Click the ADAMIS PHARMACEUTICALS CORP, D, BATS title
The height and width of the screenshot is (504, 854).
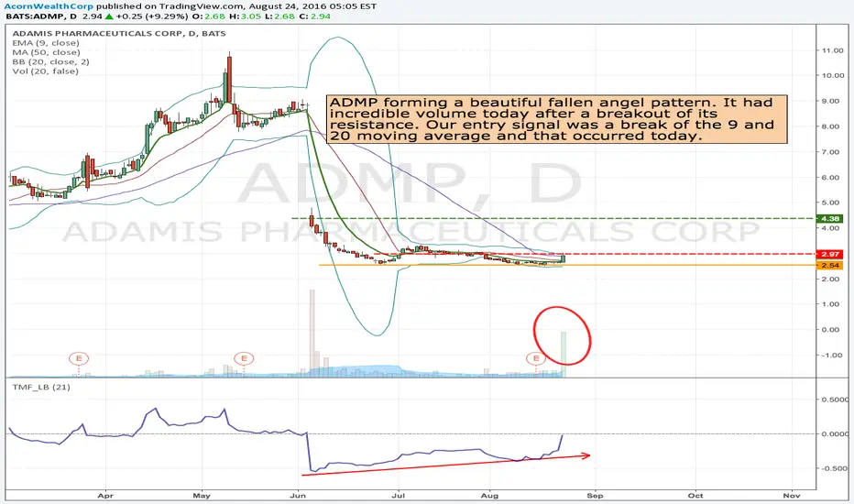click(x=119, y=33)
